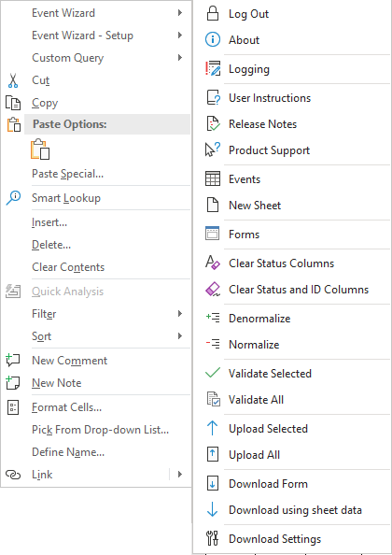Viewport: 392px width, 555px height.
Task: Click the Denormalize icon
Action: 213,318
